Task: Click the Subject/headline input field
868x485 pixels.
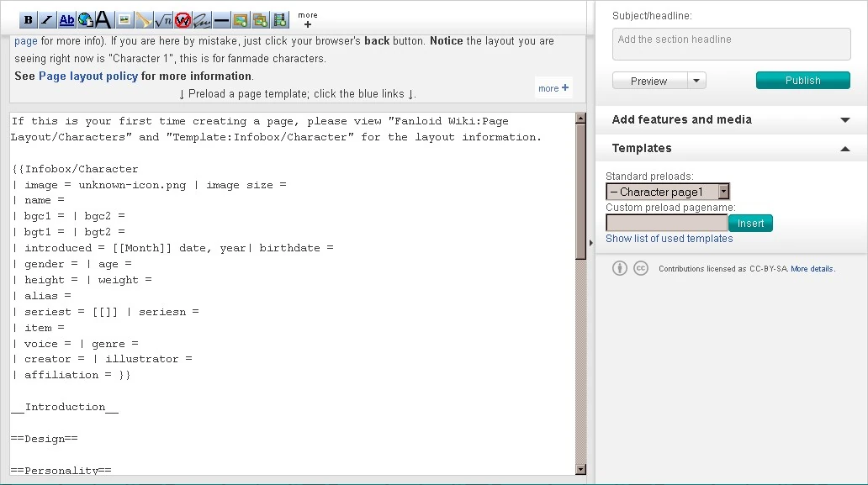Action: point(731,45)
